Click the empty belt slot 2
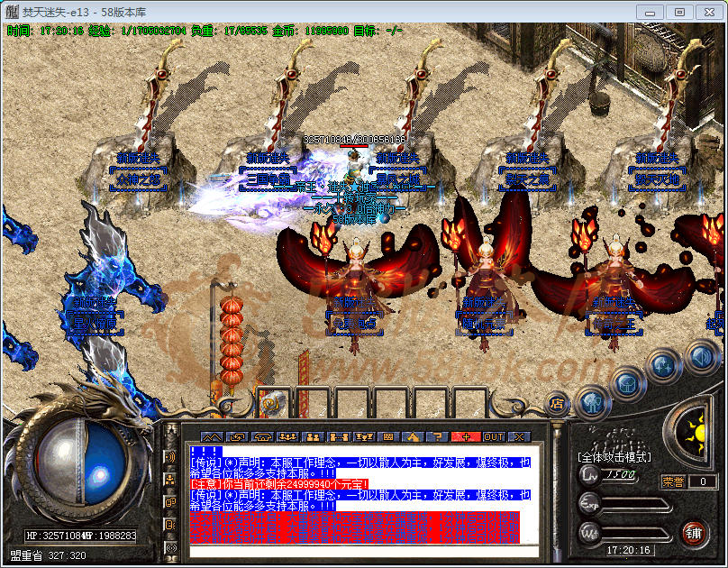Image resolution: width=728 pixels, height=568 pixels. coord(313,402)
